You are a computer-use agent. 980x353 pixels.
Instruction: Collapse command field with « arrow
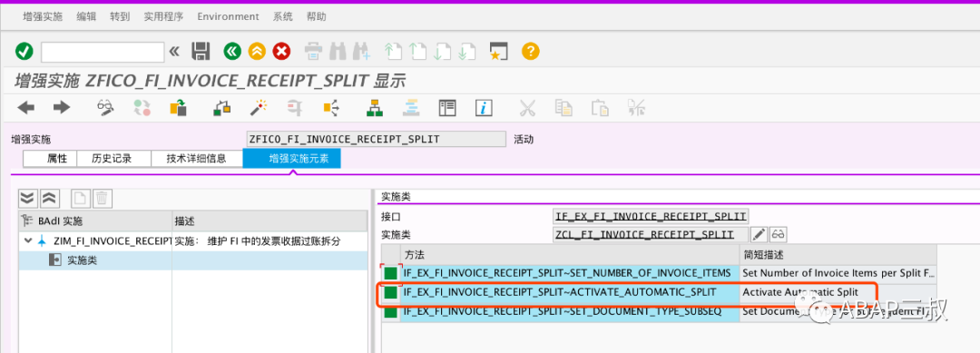tap(174, 51)
